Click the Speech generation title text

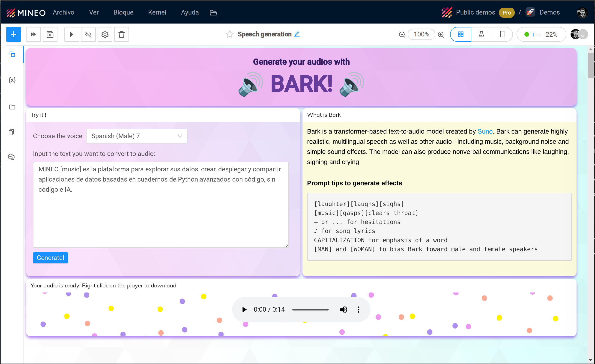(x=264, y=34)
